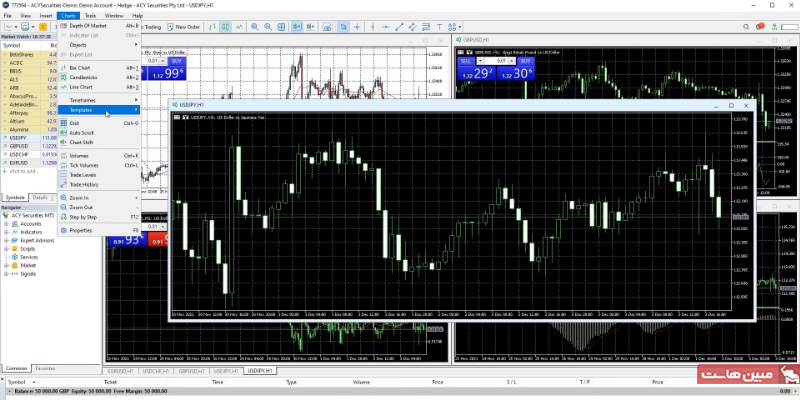Expand the Timeframes submenu
The image size is (800, 400).
point(99,101)
